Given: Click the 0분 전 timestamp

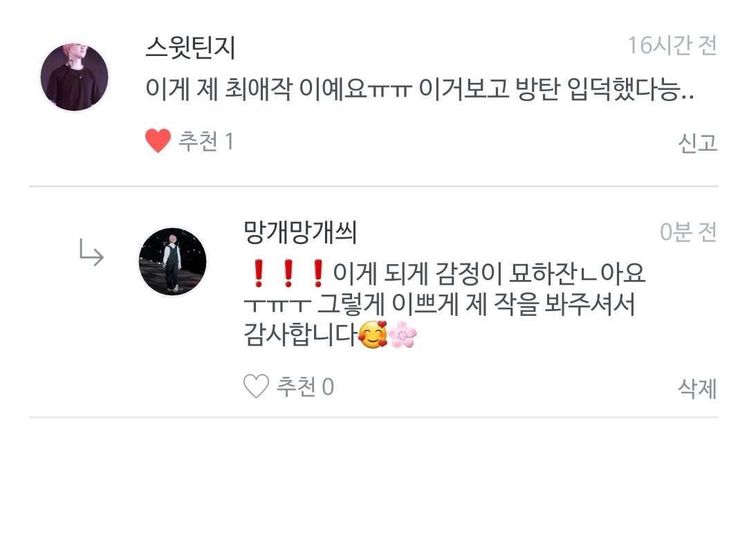Looking at the screenshot, I should tap(688, 232).
